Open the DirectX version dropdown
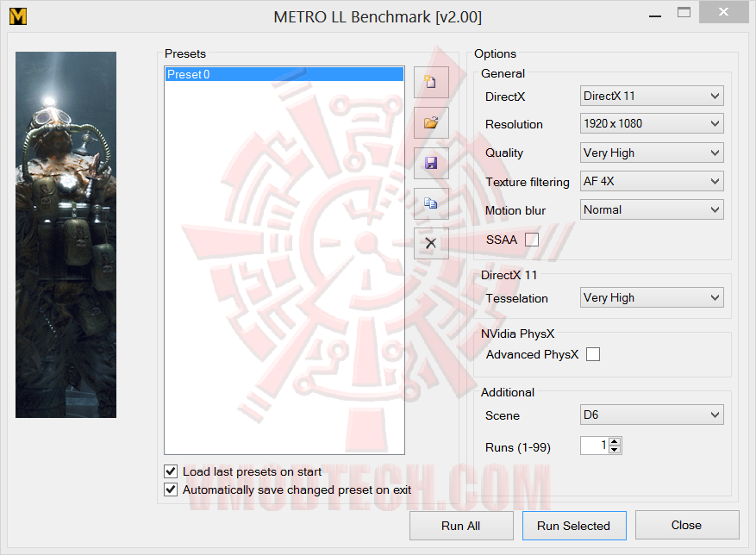Image resolution: width=756 pixels, height=555 pixels. click(652, 96)
